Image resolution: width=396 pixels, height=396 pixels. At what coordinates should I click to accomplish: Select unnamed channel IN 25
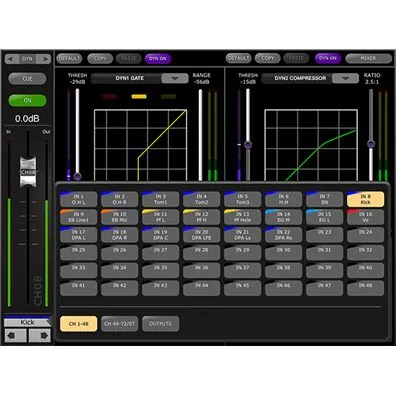pos(79,253)
